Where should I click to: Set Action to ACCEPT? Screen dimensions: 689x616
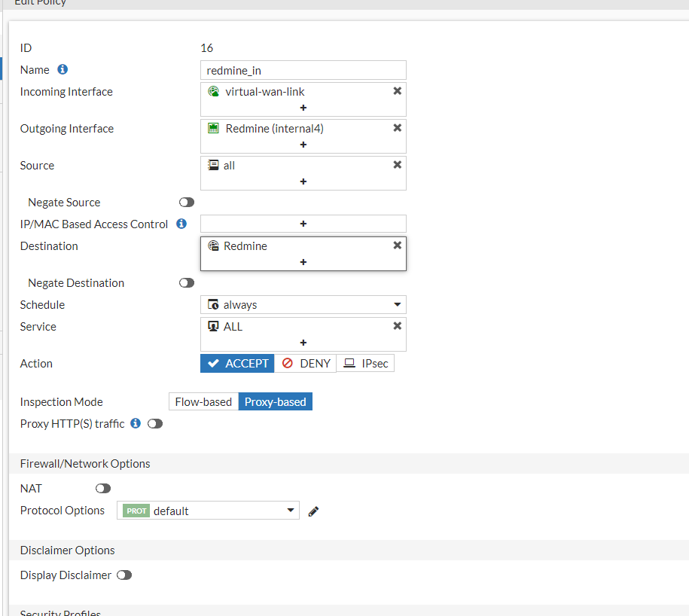coord(237,364)
